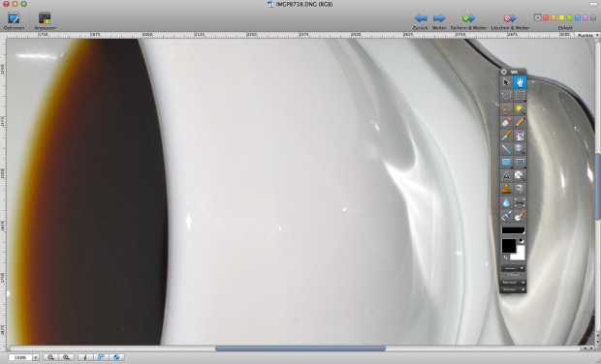Select the paint roller tool
The width and height of the screenshot is (601, 364).
(520, 189)
